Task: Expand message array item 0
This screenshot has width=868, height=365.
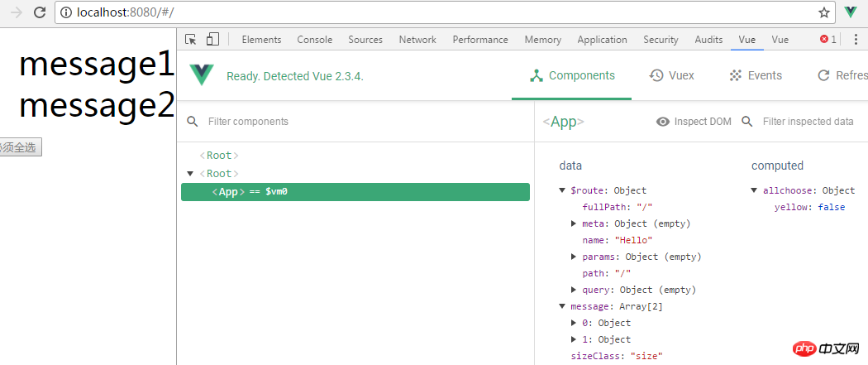Action: [x=574, y=323]
